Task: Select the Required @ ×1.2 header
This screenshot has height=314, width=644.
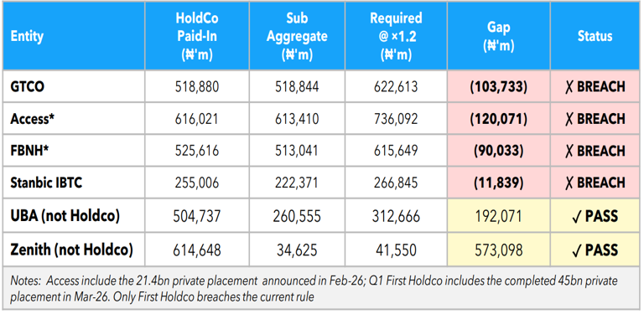Action: [x=396, y=36]
